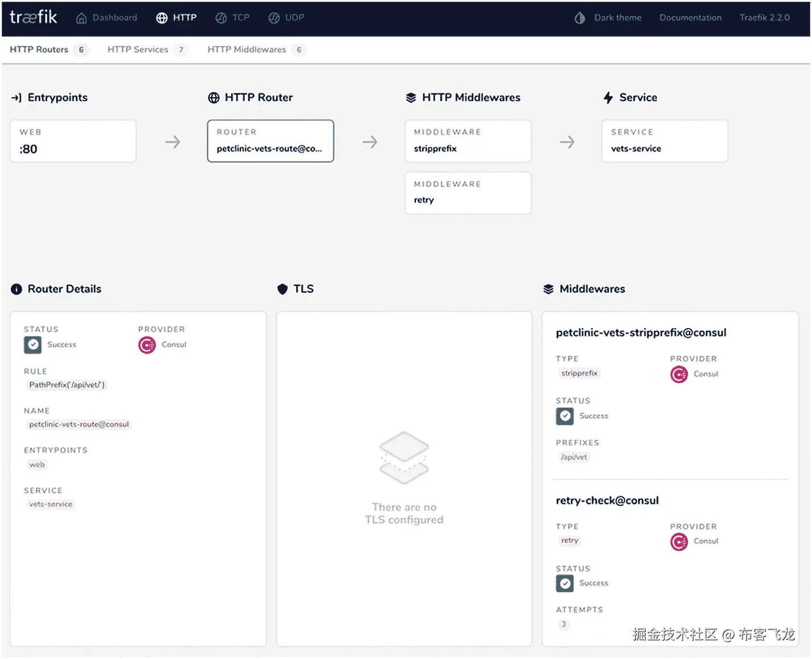Click the vets-service chip in Router Details
Image resolution: width=812 pixels, height=659 pixels.
(x=51, y=504)
